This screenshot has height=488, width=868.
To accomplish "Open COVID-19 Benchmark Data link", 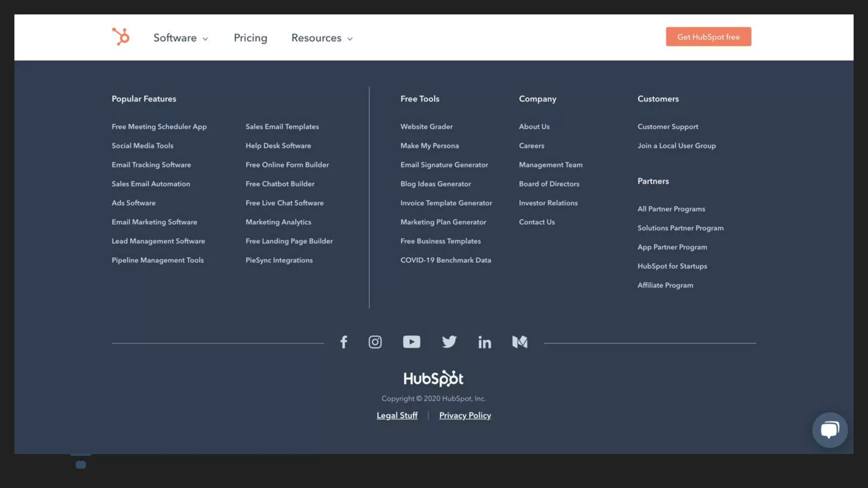I will pos(445,260).
